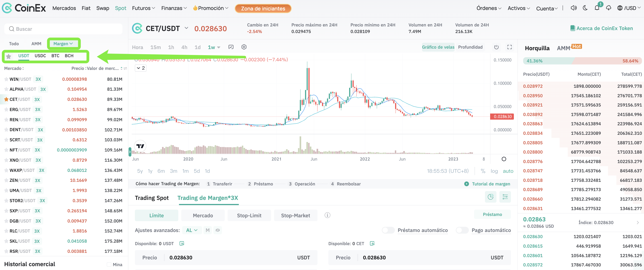Viewport: 644px width, 270px height.
Task: Switch to Trading Spot tab
Action: (152, 198)
